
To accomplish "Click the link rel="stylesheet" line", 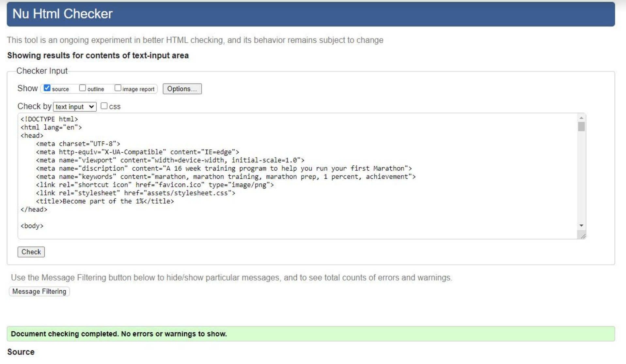I will click(x=135, y=193).
